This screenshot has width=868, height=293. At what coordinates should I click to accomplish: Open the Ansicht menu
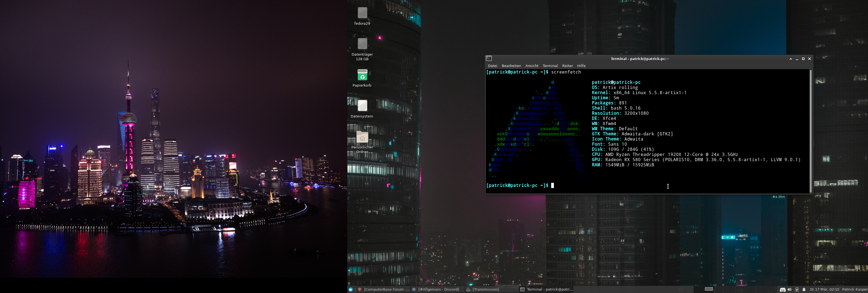pyautogui.click(x=531, y=66)
